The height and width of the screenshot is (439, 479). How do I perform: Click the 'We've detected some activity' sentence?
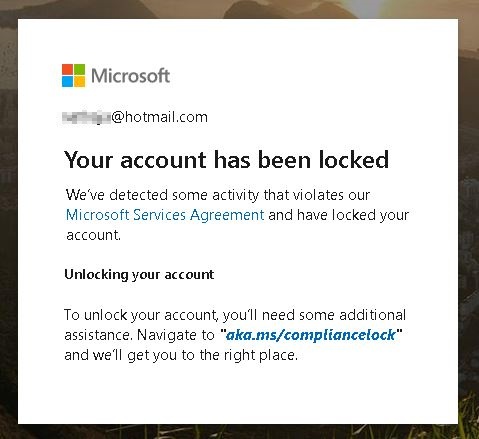218,195
